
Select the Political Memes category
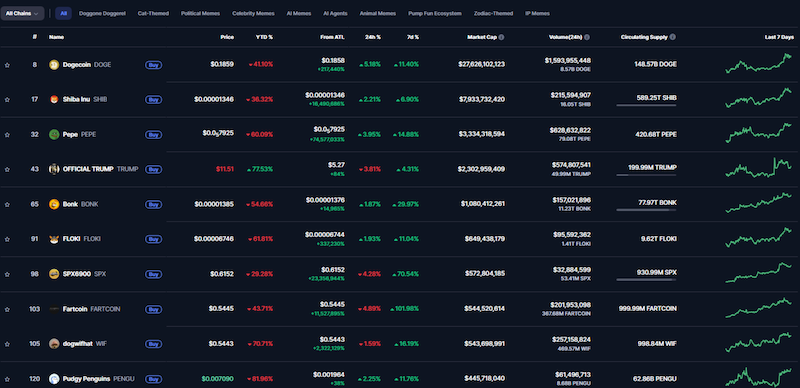tap(201, 14)
